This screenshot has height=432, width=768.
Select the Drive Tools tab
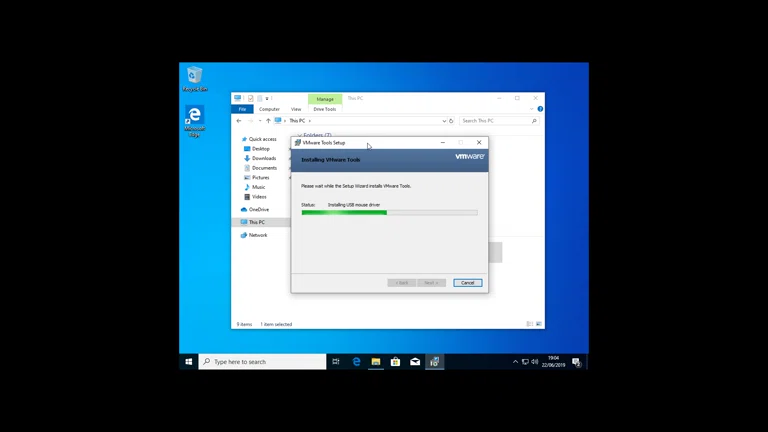(325, 109)
